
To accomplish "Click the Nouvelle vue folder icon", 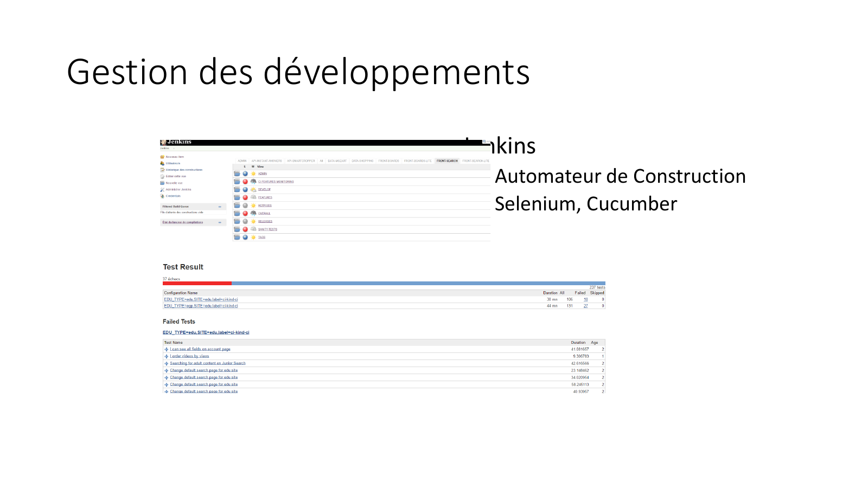I will pos(162,183).
